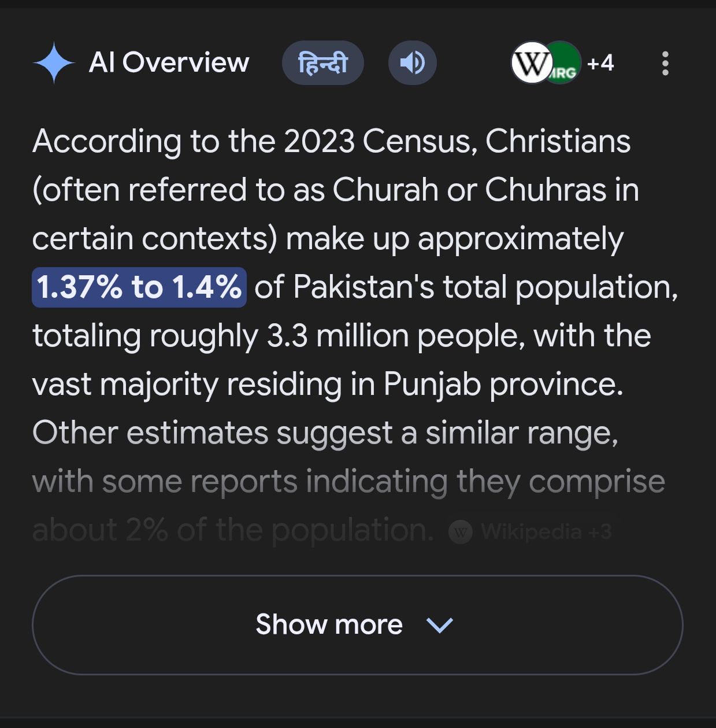Open the +4 additional sources list
The width and height of the screenshot is (716, 728).
pyautogui.click(x=600, y=63)
